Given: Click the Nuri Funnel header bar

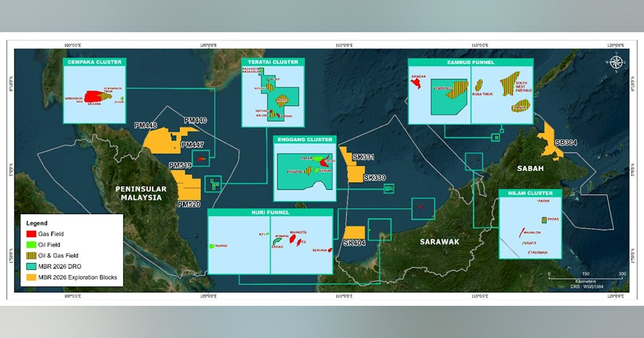Looking at the screenshot, I should pyautogui.click(x=270, y=212).
